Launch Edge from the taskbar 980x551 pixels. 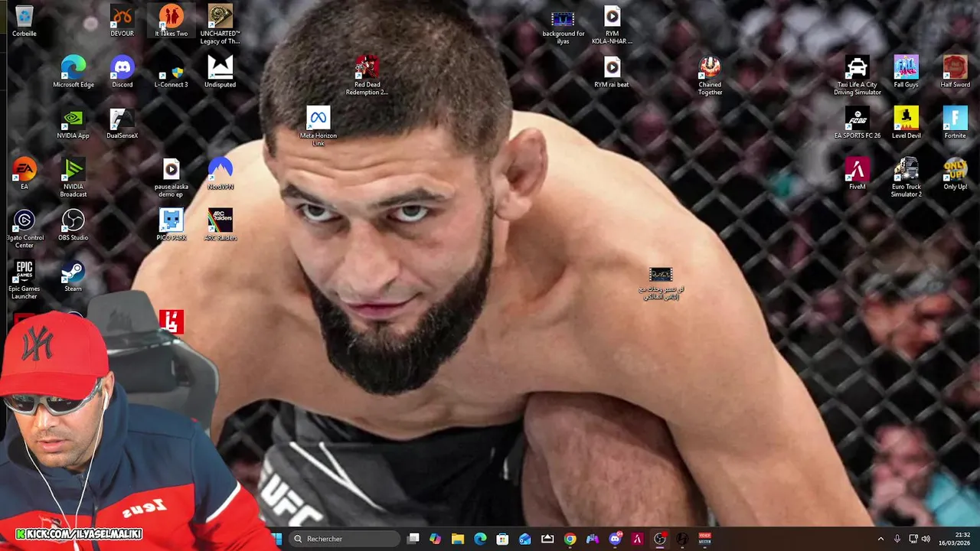[480, 539]
